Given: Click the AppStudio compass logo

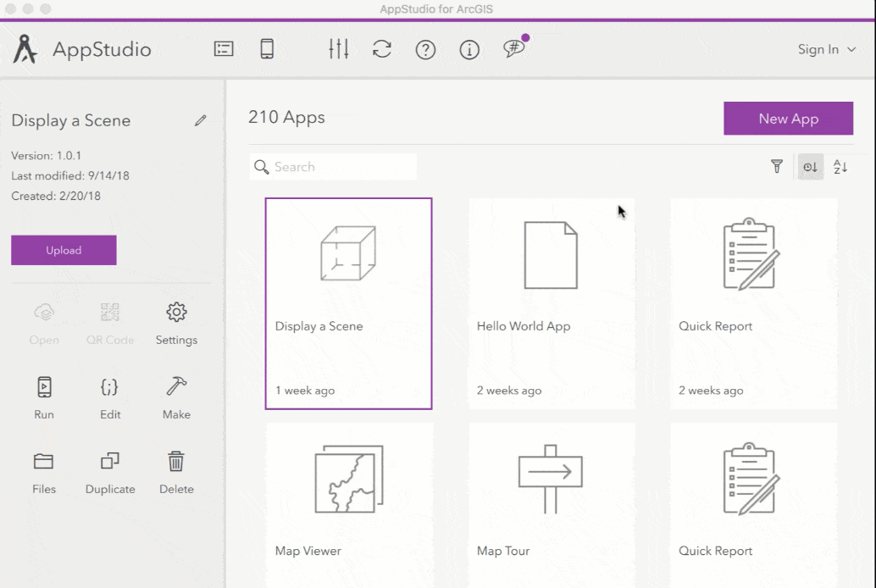Looking at the screenshot, I should point(25,49).
